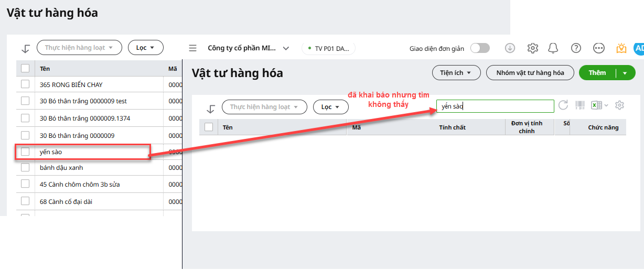The width and height of the screenshot is (644, 270).
Task: Select the checkbox next to bánh dậu xanh
Action: 25,168
